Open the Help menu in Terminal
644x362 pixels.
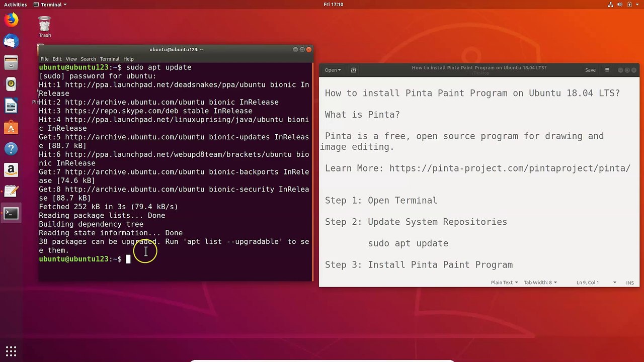[x=128, y=59]
